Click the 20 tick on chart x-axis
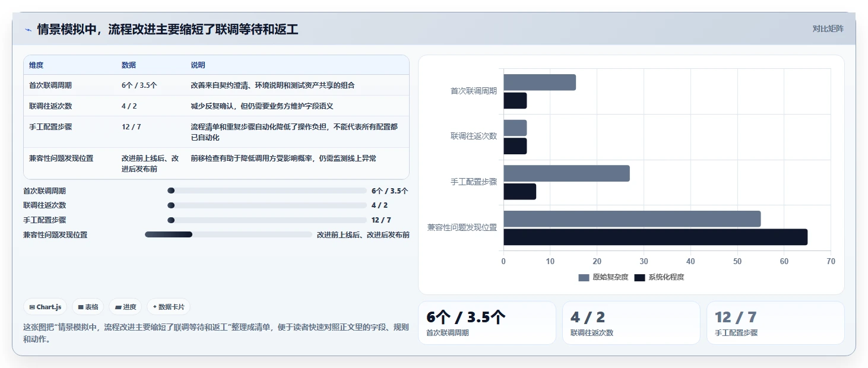 [597, 261]
